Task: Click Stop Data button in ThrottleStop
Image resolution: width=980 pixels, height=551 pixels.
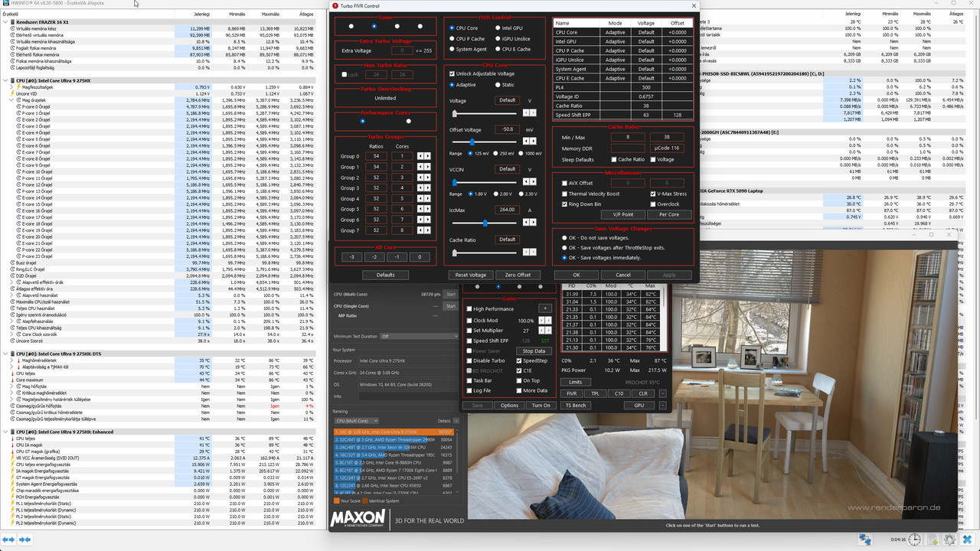Action: [534, 350]
